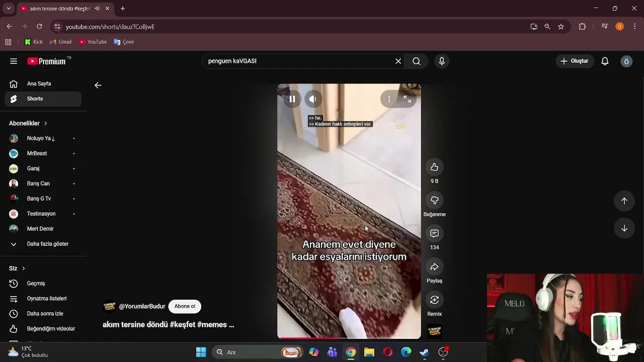Viewport: 644px width, 362px height.
Task: Expand the Short to fullscreen
Action: 408,99
